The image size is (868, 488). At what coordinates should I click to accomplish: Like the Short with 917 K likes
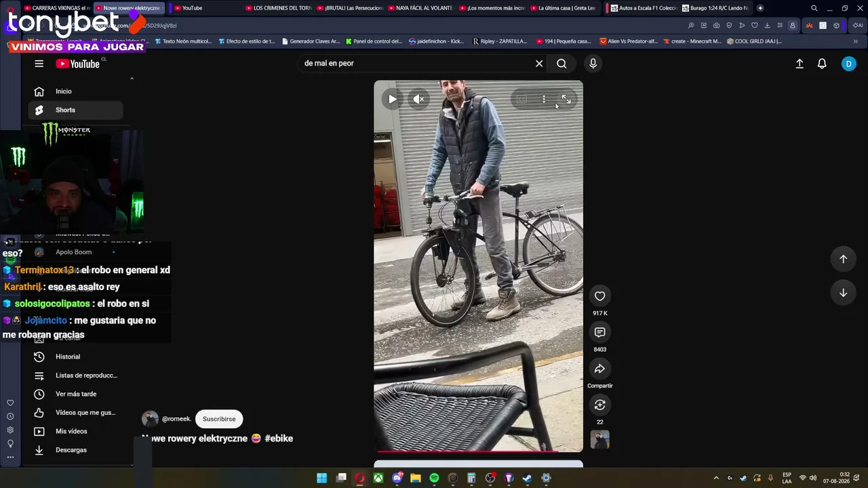tap(599, 296)
